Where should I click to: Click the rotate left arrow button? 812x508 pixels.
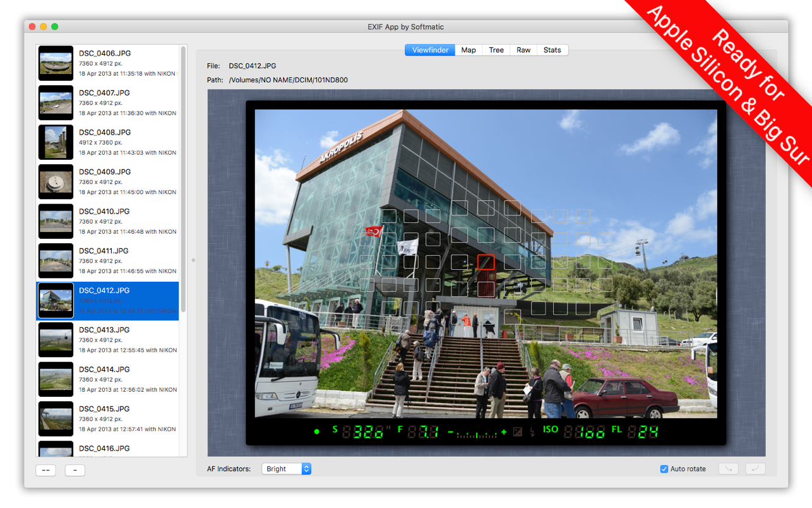click(x=729, y=469)
